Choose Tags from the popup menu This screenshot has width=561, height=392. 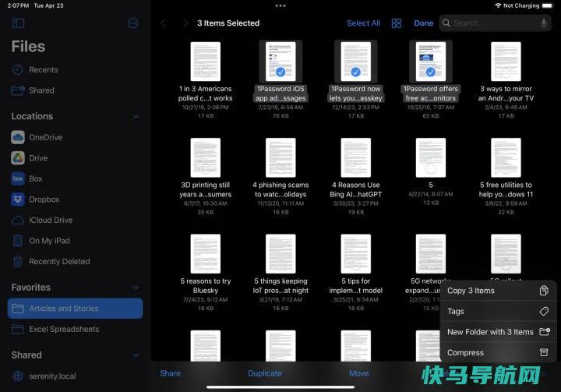tap(498, 312)
